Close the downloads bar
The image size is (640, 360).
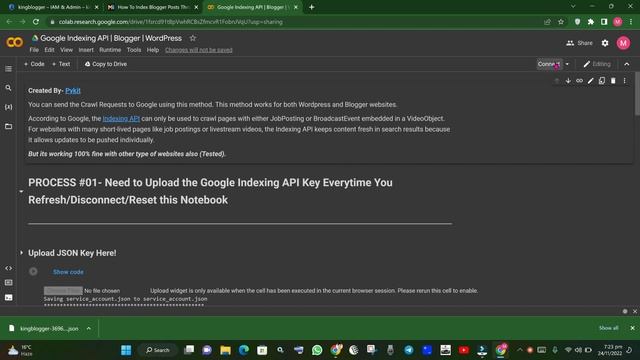coord(632,328)
